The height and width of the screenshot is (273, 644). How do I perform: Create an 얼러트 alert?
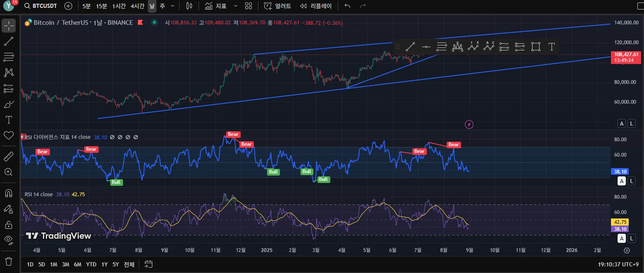(277, 6)
